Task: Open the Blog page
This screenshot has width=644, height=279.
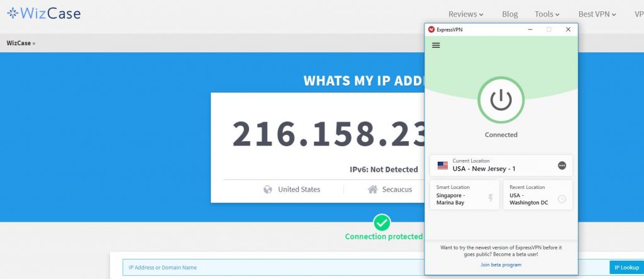Action: (509, 14)
